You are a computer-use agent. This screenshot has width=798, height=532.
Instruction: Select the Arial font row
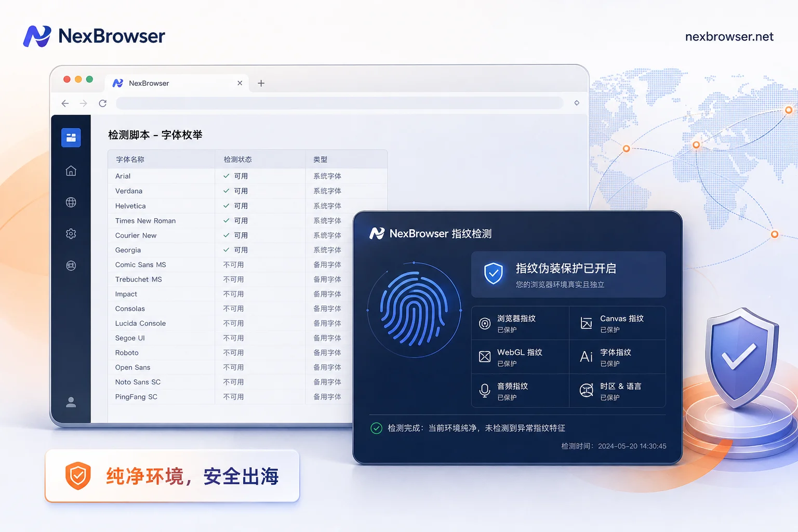click(x=247, y=176)
